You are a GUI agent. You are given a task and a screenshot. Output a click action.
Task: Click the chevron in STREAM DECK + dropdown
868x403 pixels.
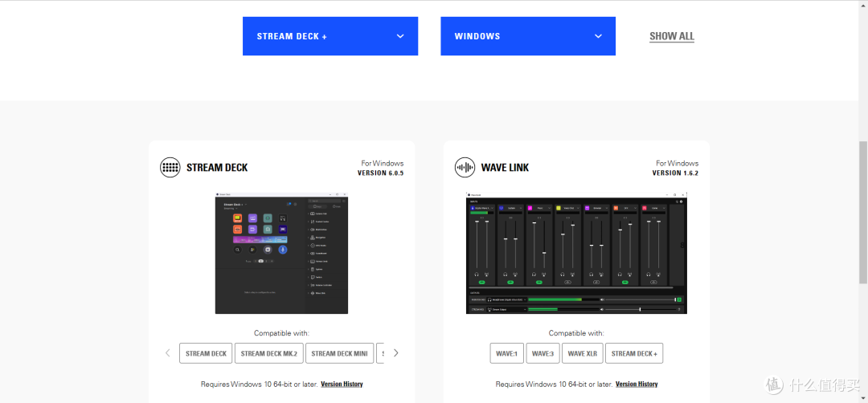[x=400, y=36]
